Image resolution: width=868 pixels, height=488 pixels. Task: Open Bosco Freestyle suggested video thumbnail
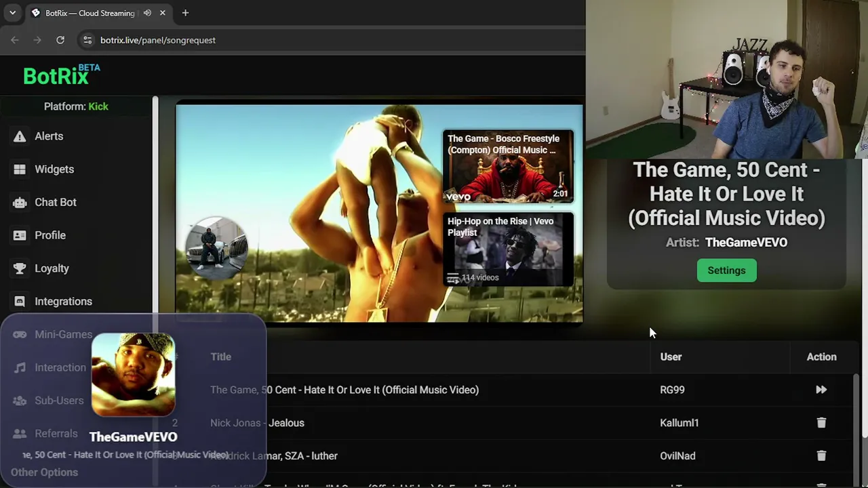point(508,167)
